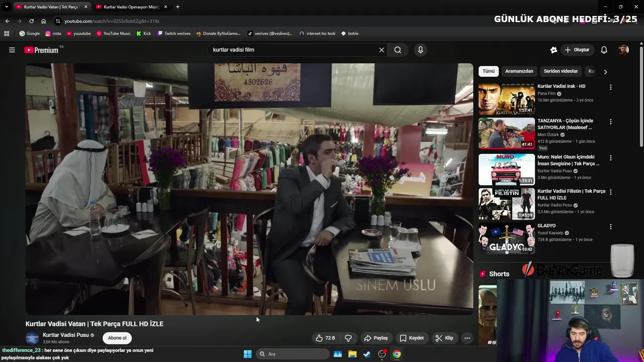
Task: Show more filter chips with right arrow
Action: pyautogui.click(x=605, y=71)
